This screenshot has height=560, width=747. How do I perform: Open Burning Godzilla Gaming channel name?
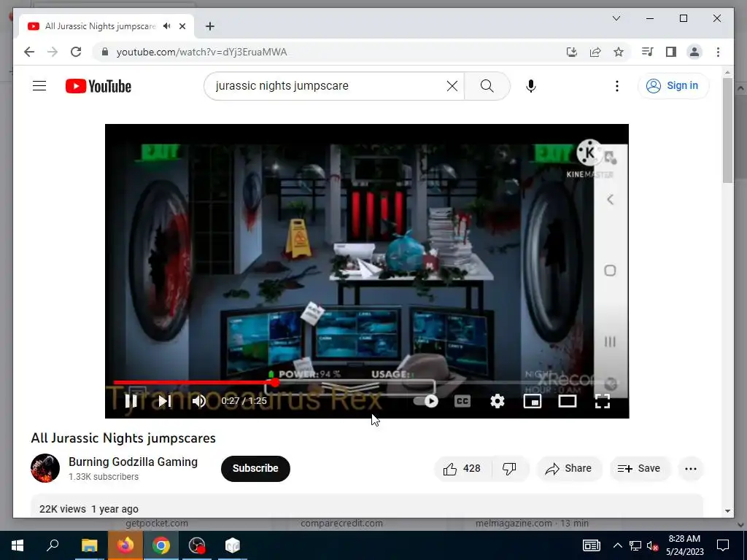tap(133, 462)
